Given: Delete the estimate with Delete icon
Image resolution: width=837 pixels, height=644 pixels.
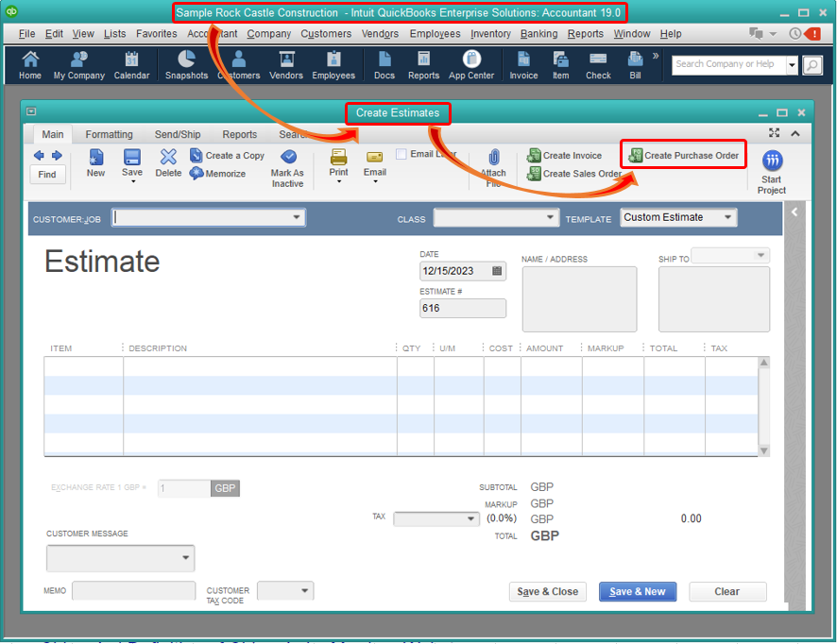Looking at the screenshot, I should (168, 162).
